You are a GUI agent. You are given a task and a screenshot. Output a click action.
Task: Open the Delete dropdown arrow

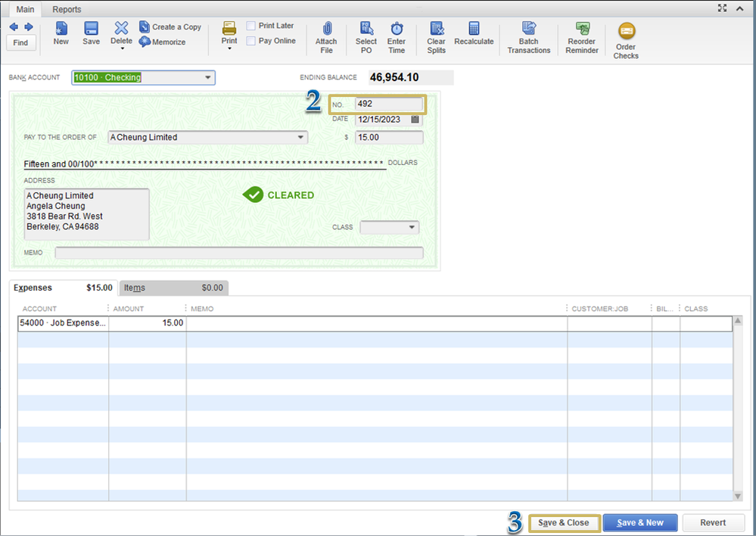122,48
